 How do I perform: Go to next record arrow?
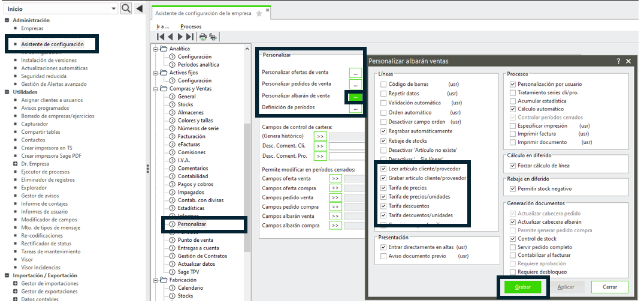[x=180, y=37]
